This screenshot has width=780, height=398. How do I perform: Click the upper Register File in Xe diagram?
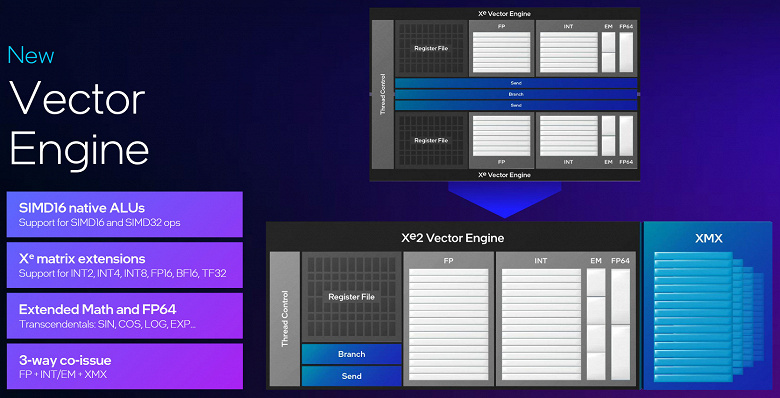click(x=431, y=48)
